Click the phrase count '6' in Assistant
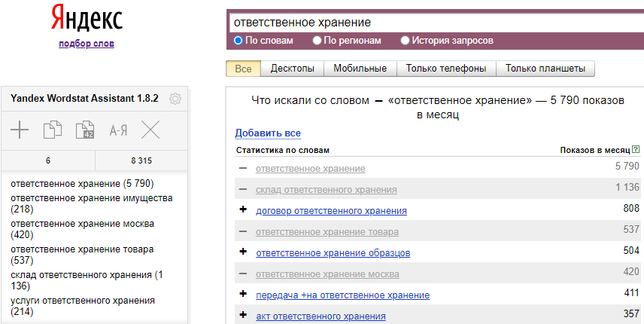This screenshot has width=644, height=324. (48, 160)
